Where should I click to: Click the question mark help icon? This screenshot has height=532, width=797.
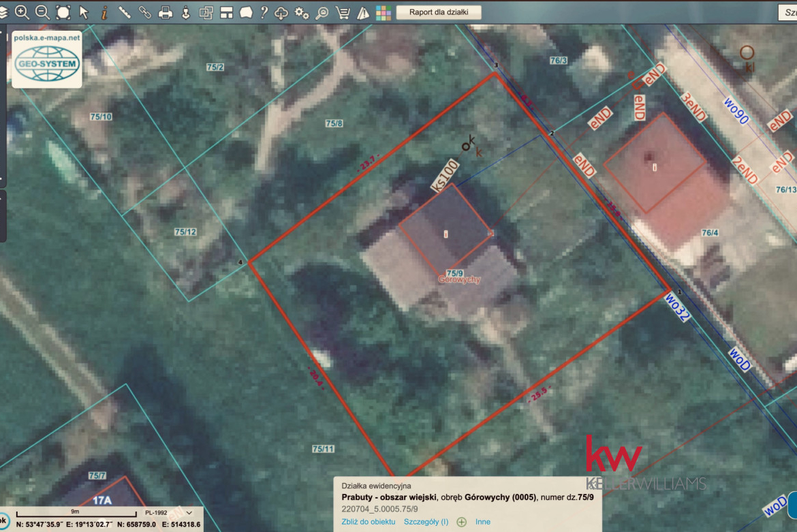tap(264, 12)
